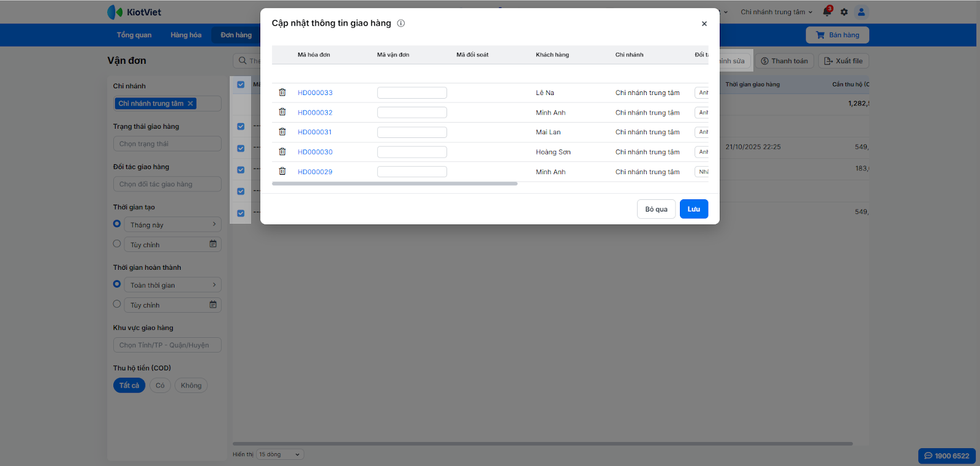
Task: Open the user account avatar
Action: click(861, 12)
